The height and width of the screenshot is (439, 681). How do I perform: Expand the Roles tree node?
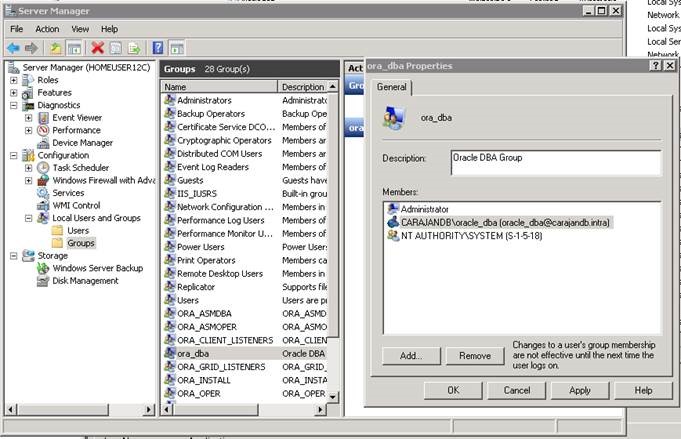[13, 80]
